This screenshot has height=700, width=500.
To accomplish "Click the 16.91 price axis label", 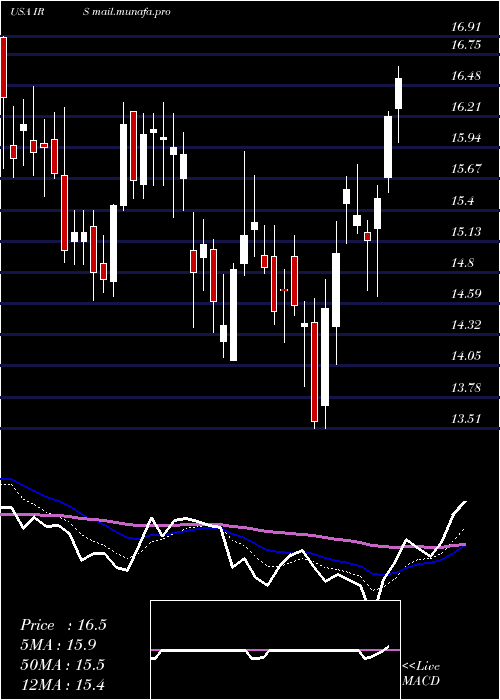I will tap(466, 27).
